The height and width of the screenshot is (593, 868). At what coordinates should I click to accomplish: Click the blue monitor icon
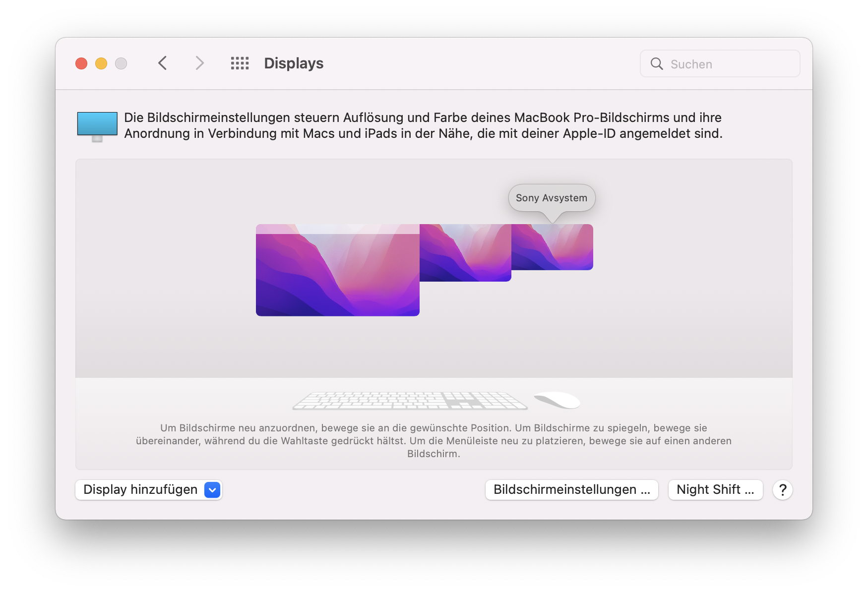point(97,126)
